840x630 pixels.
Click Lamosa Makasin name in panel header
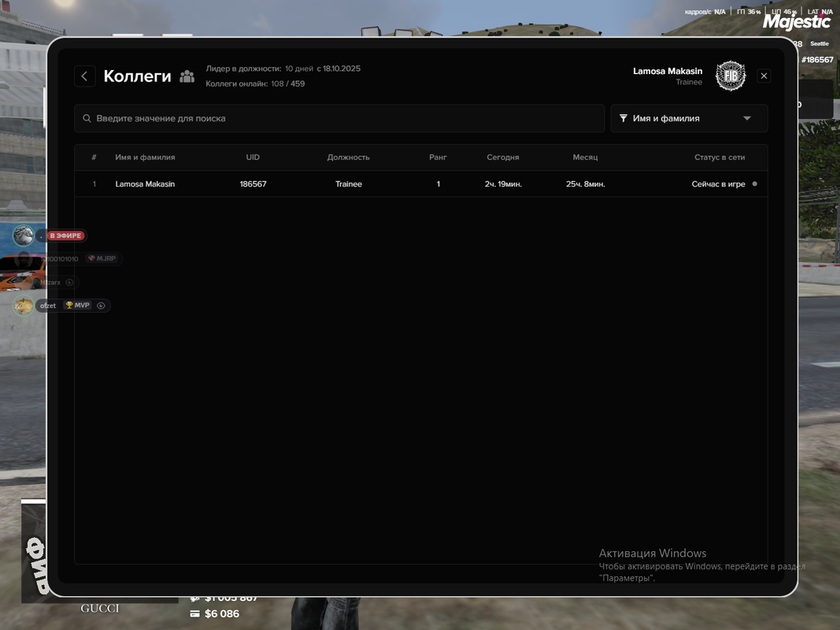coord(668,71)
